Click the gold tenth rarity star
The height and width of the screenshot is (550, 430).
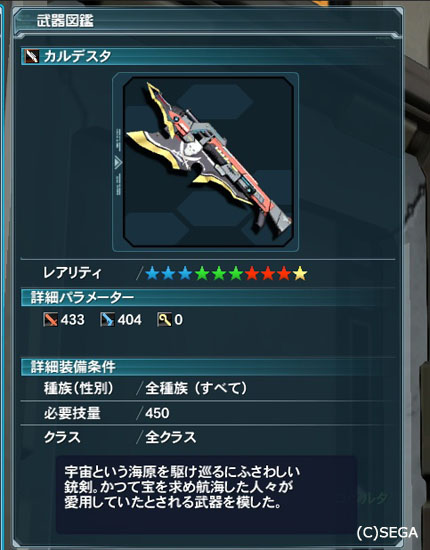pyautogui.click(x=300, y=273)
